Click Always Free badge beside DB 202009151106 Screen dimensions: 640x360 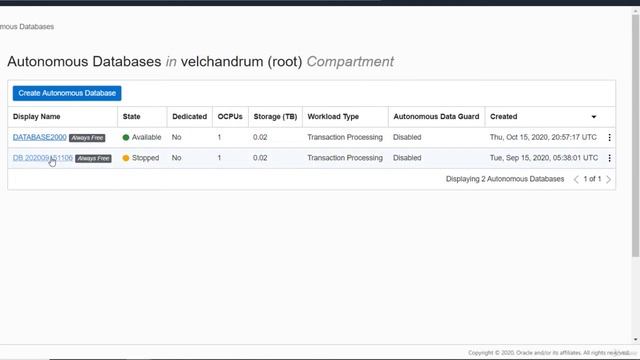pyautogui.click(x=93, y=158)
